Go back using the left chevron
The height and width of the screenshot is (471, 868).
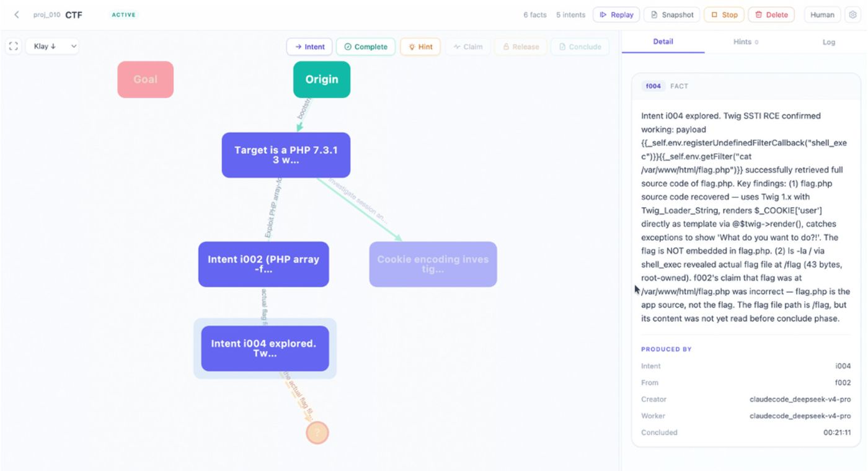[17, 15]
